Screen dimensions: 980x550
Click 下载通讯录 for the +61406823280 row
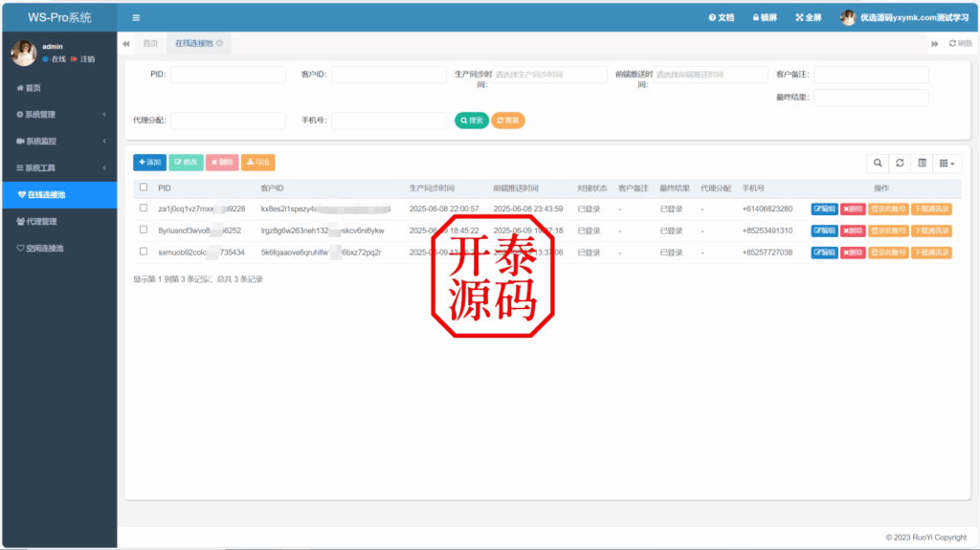pyautogui.click(x=931, y=209)
